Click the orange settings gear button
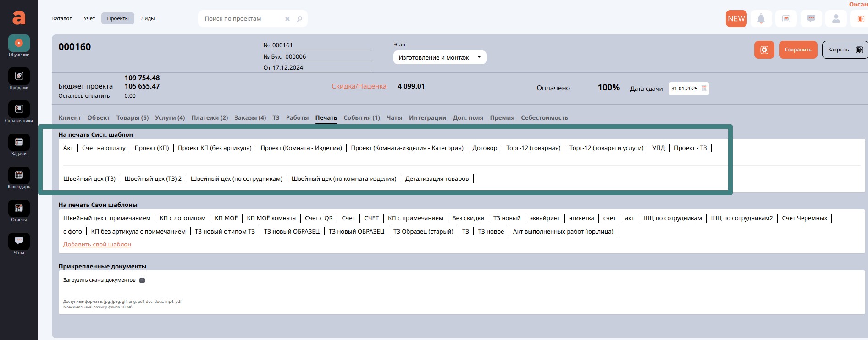The image size is (868, 340). 764,50
